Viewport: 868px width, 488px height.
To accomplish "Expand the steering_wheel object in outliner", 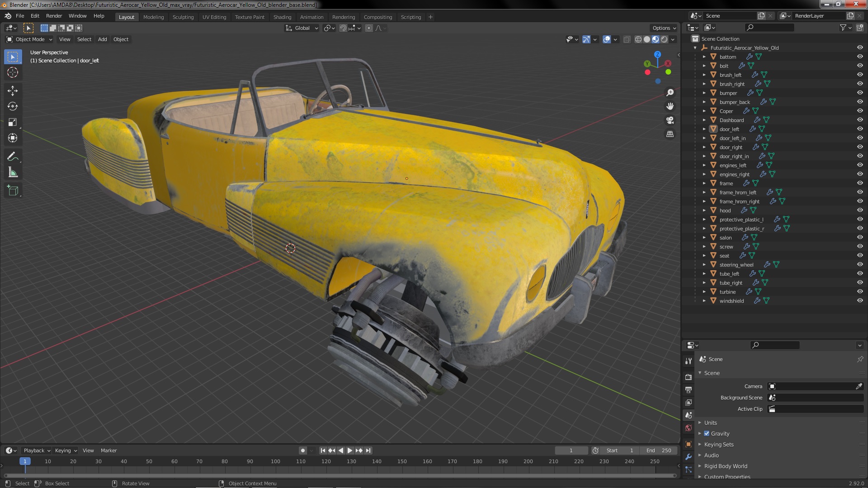I will pos(704,265).
